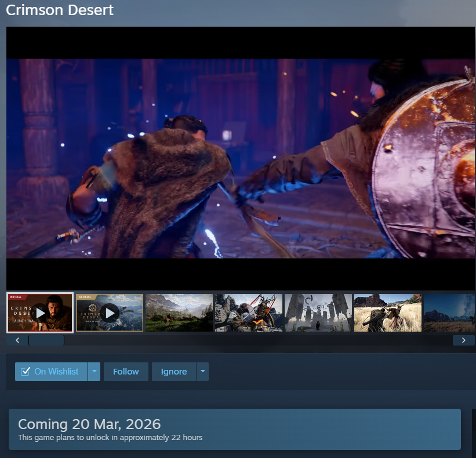Open the antlered warrior combat screenshot thumbnail
476x458 pixels.
click(249, 312)
